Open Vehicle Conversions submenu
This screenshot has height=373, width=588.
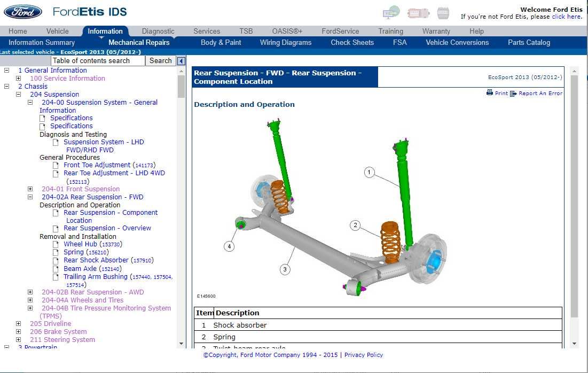coord(457,42)
